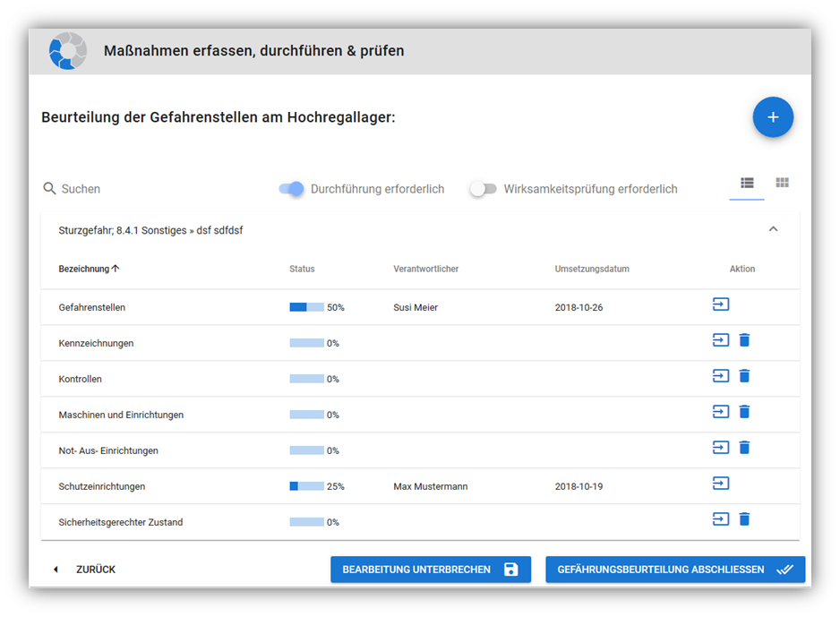Image resolution: width=840 pixels, height=617 pixels.
Task: Click responsible person Max Mustermann
Action: 430,486
